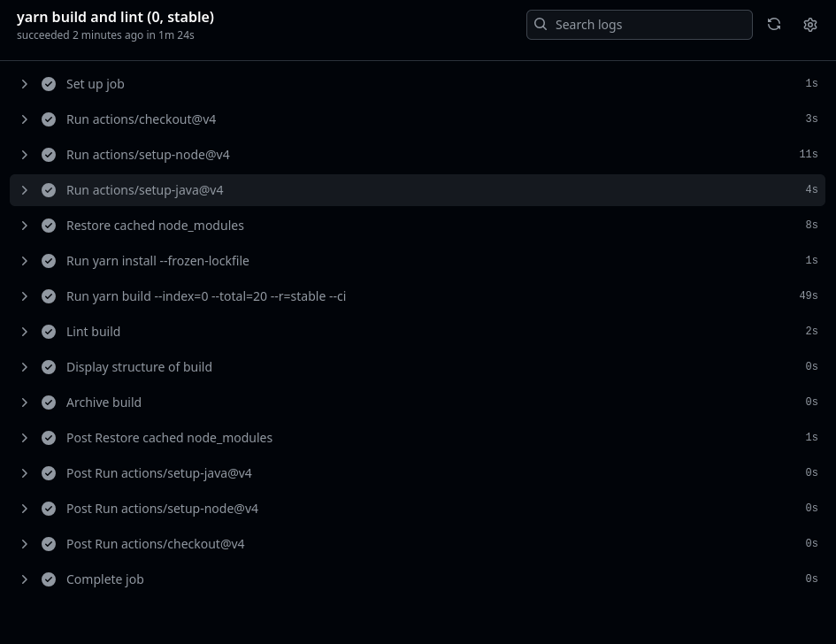The image size is (836, 644).
Task: Click the 49s duration of yarn build
Action: click(808, 296)
